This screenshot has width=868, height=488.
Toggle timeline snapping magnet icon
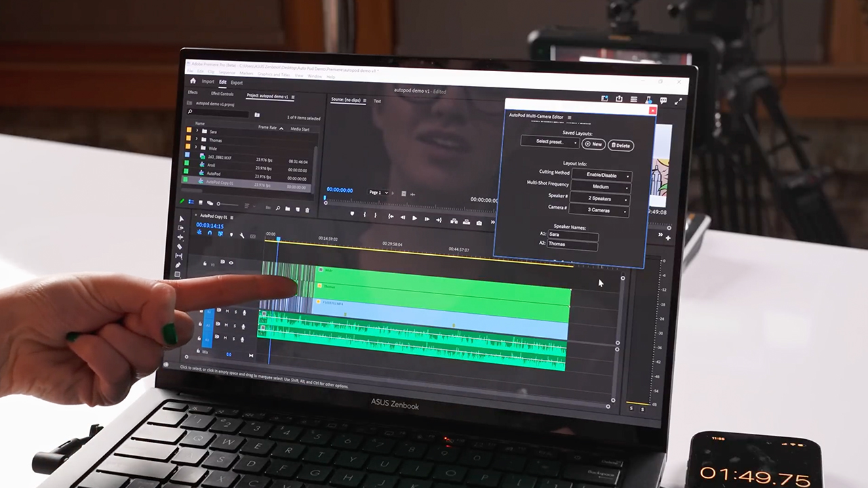210,233
